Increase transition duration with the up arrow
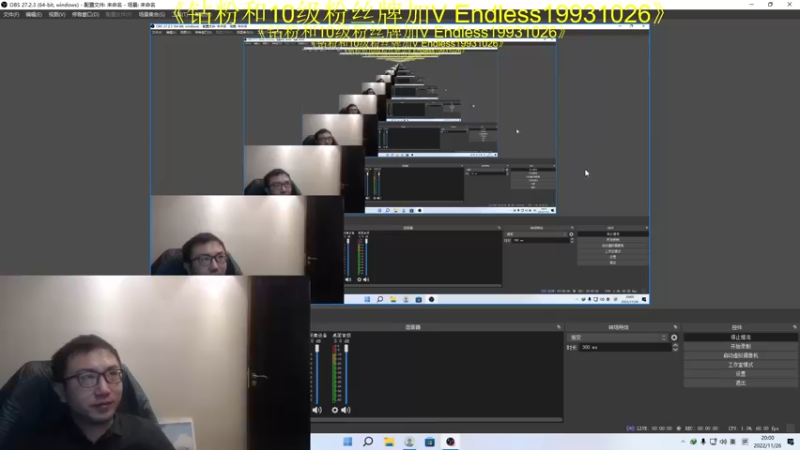800x450 pixels. (x=675, y=345)
